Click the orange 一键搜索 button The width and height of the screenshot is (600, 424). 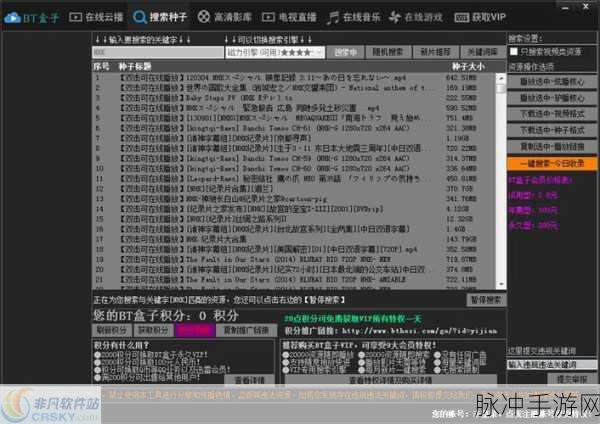(552, 163)
